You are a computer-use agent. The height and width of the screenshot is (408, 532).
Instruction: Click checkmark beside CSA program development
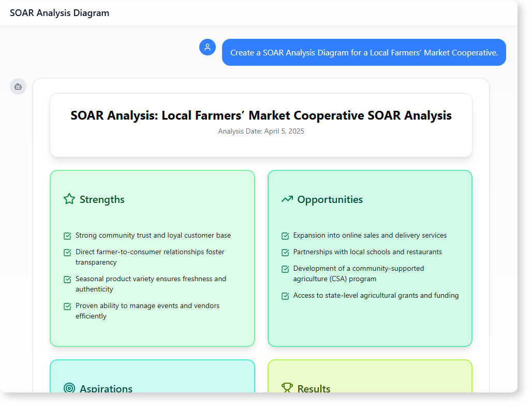(x=285, y=269)
